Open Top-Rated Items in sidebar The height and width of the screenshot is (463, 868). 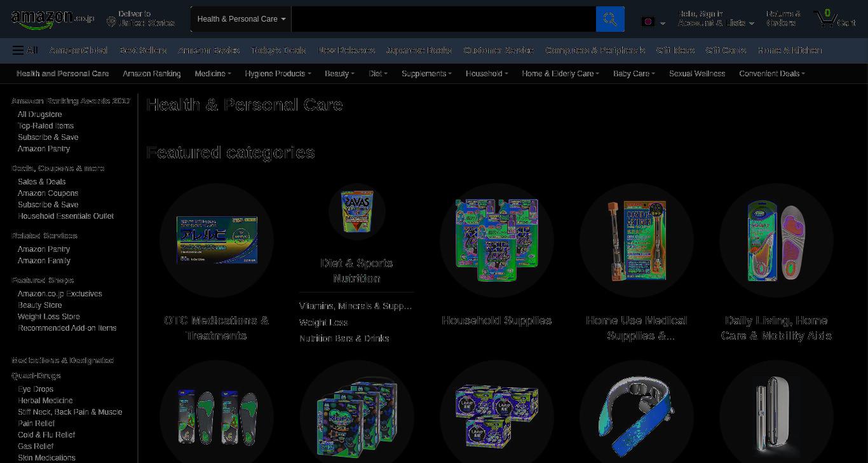46,126
